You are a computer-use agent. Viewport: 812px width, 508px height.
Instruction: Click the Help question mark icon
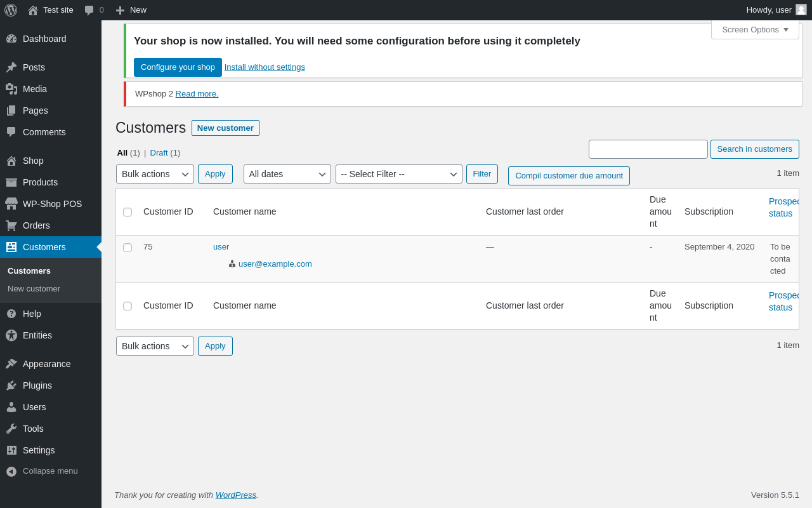click(x=11, y=314)
